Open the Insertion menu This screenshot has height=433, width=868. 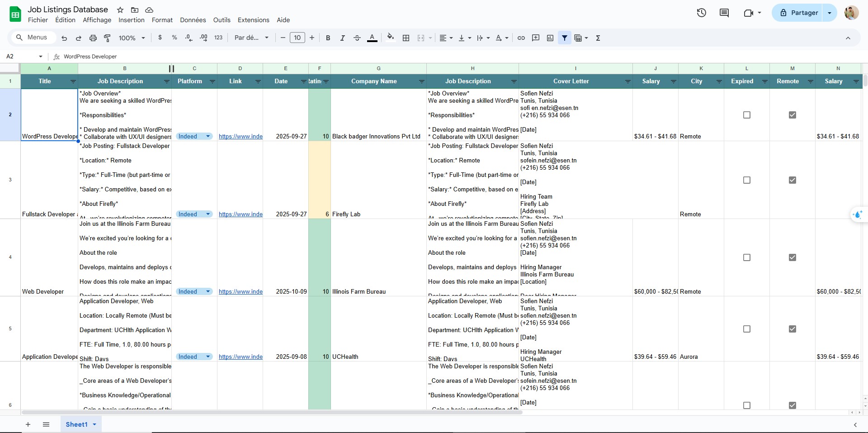(x=132, y=20)
